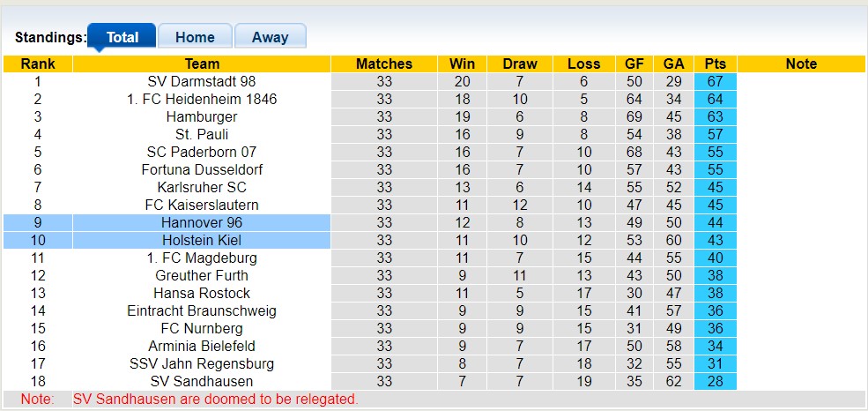This screenshot has width=868, height=411.
Task: Click Fortuna Dusseldorf team name
Action: click(202, 169)
